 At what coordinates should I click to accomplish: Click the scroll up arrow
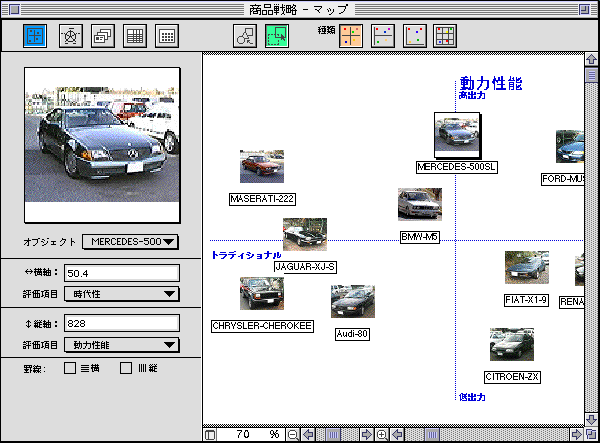click(592, 59)
